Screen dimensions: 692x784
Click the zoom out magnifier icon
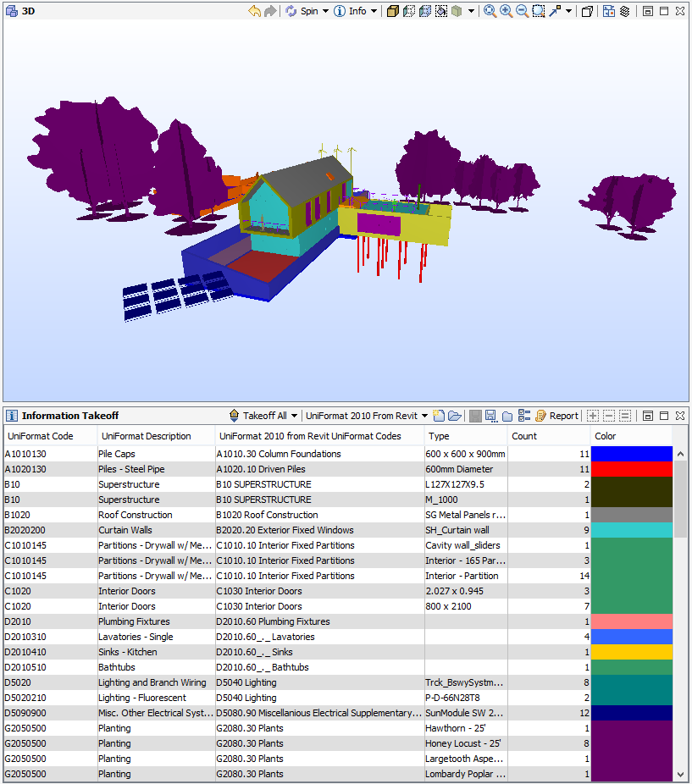point(522,11)
